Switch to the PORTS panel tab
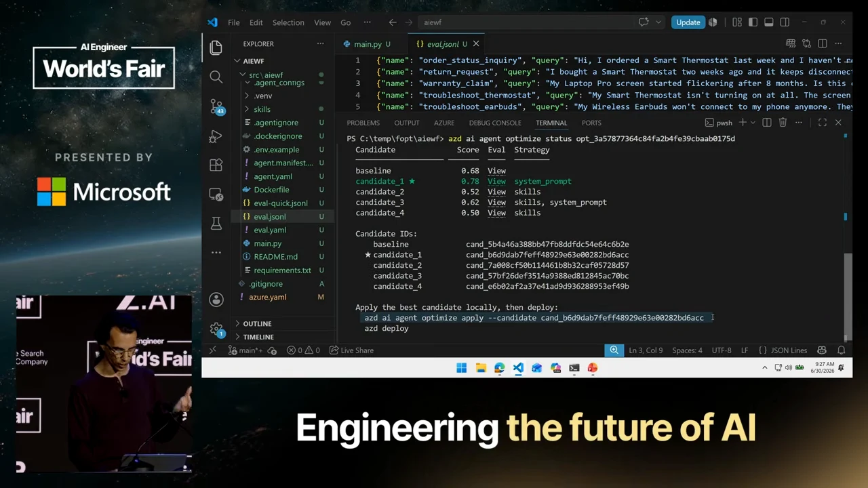The image size is (868, 488). point(591,123)
